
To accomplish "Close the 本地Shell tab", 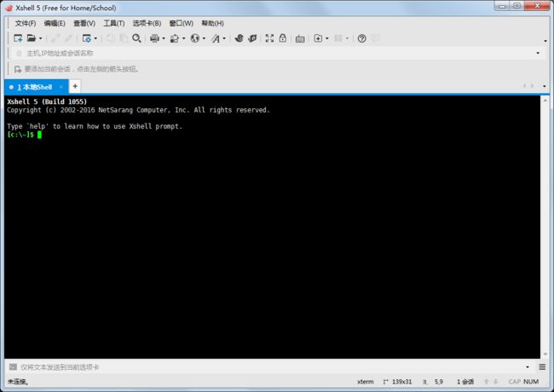I will click(61, 87).
